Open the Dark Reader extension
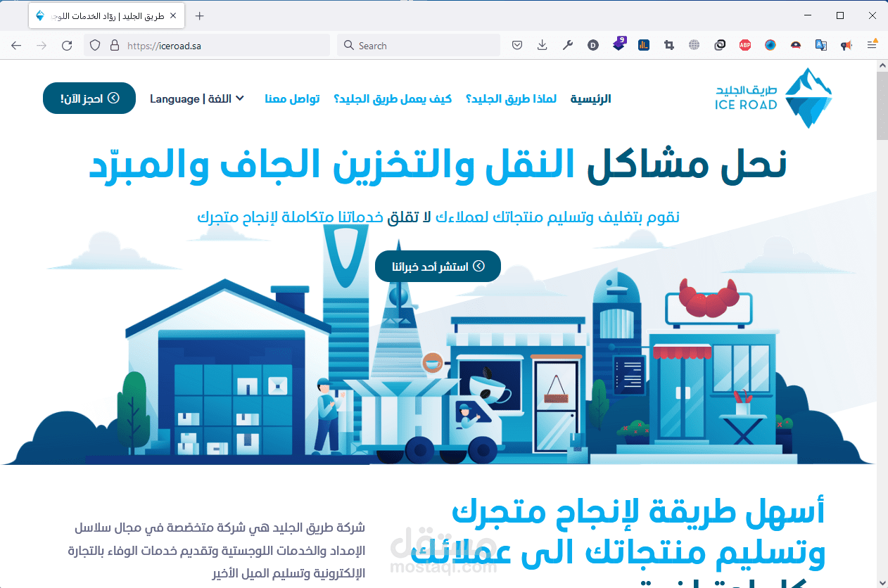The width and height of the screenshot is (888, 588). pyautogui.click(x=593, y=44)
